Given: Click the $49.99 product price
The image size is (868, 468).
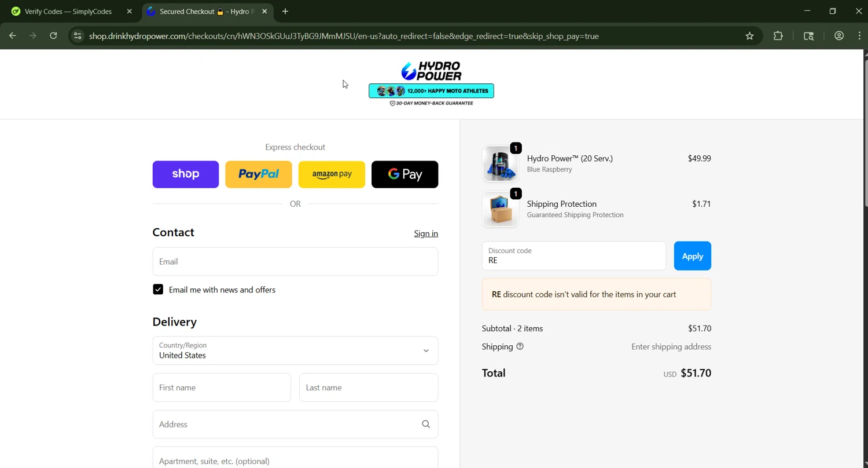Looking at the screenshot, I should 699,158.
